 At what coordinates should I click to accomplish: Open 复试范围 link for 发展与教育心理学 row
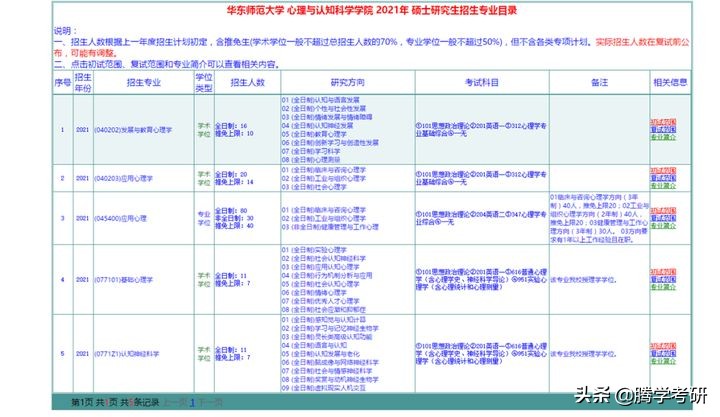click(x=663, y=130)
